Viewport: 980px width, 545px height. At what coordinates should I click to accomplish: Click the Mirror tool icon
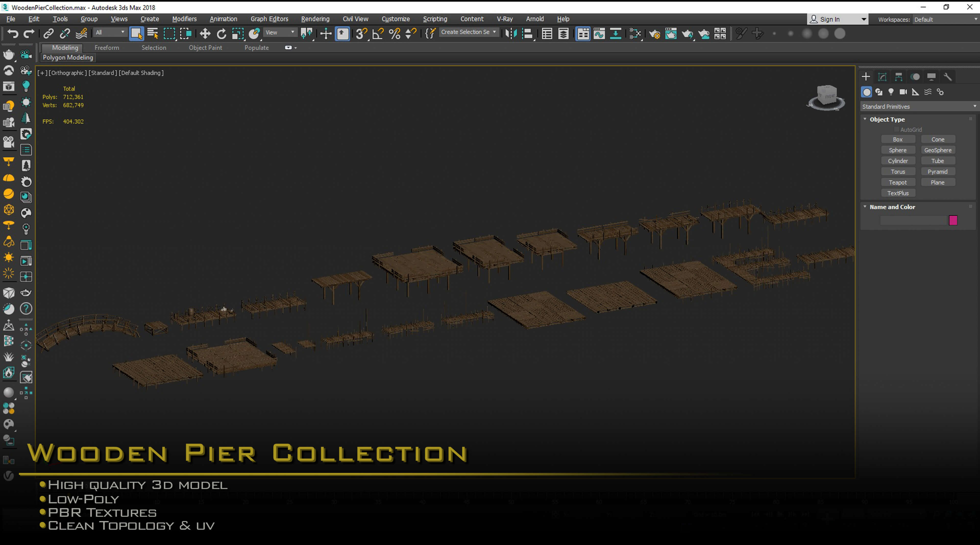coord(511,33)
